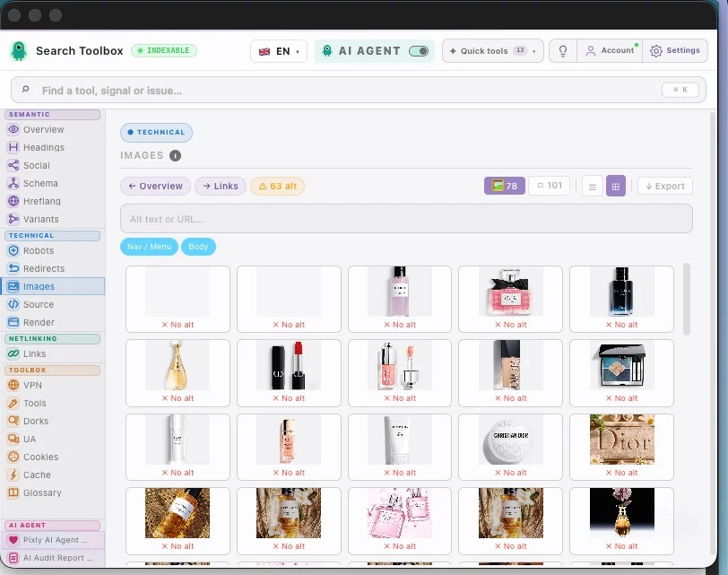This screenshot has height=575, width=728.
Task: Click the Export button
Action: coord(665,187)
